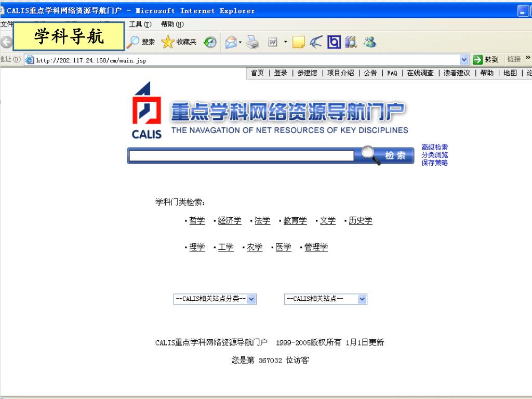The width and height of the screenshot is (532, 399).
Task: Select the 法学 discipline link
Action: (262, 220)
